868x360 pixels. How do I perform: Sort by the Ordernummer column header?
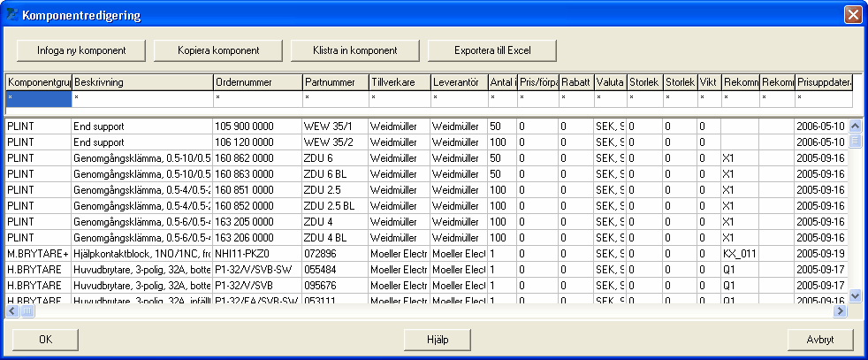pos(257,82)
